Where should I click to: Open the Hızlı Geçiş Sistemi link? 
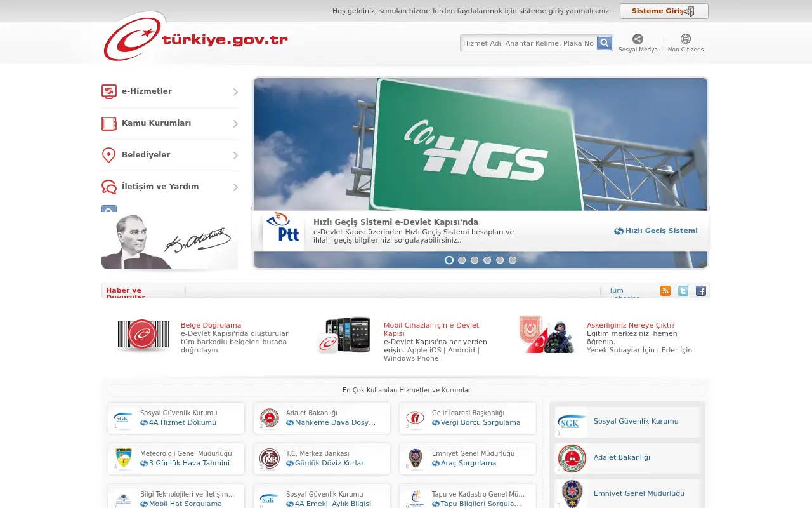tap(656, 231)
